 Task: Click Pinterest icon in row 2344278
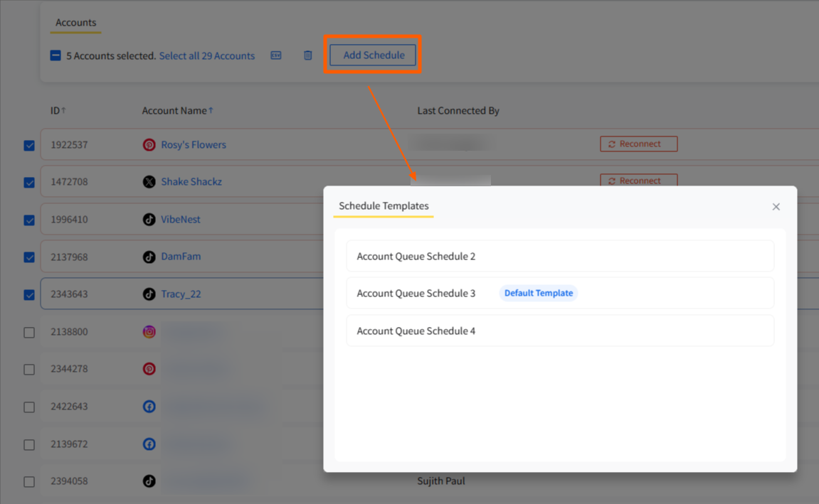(x=149, y=369)
